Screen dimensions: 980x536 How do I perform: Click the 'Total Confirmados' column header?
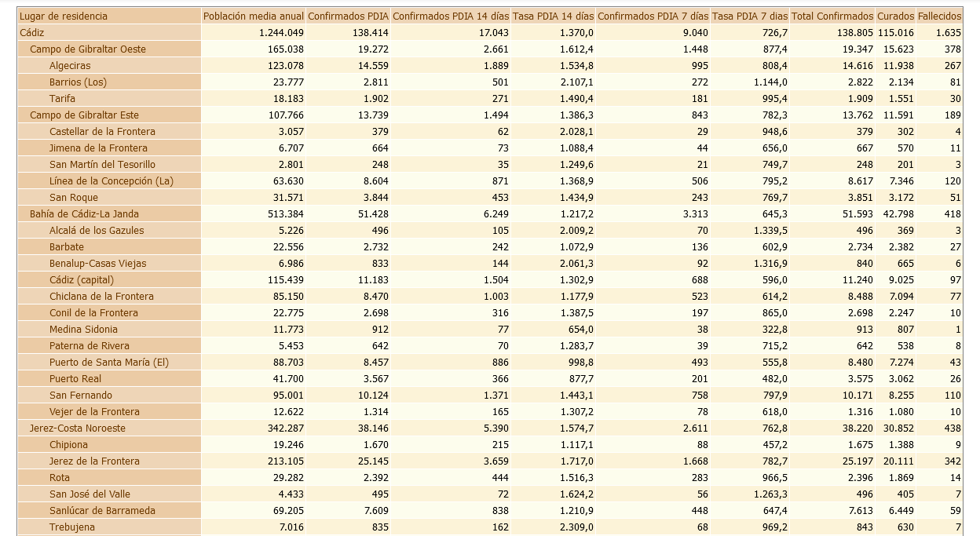pyautogui.click(x=832, y=16)
